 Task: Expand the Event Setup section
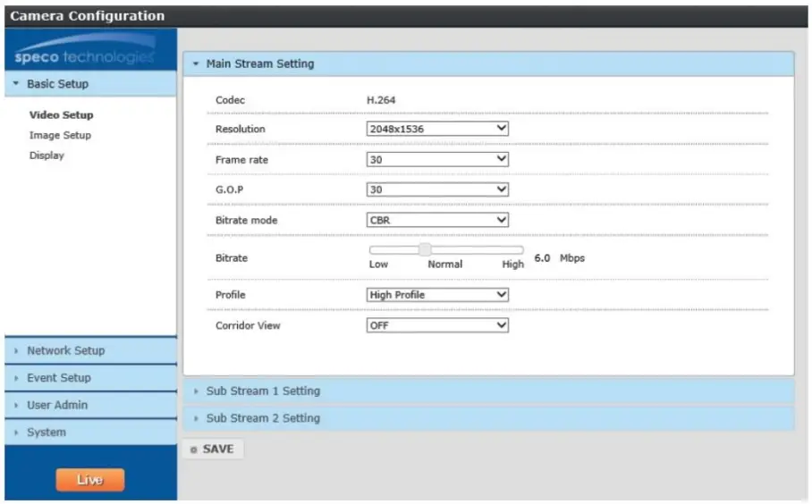point(90,378)
